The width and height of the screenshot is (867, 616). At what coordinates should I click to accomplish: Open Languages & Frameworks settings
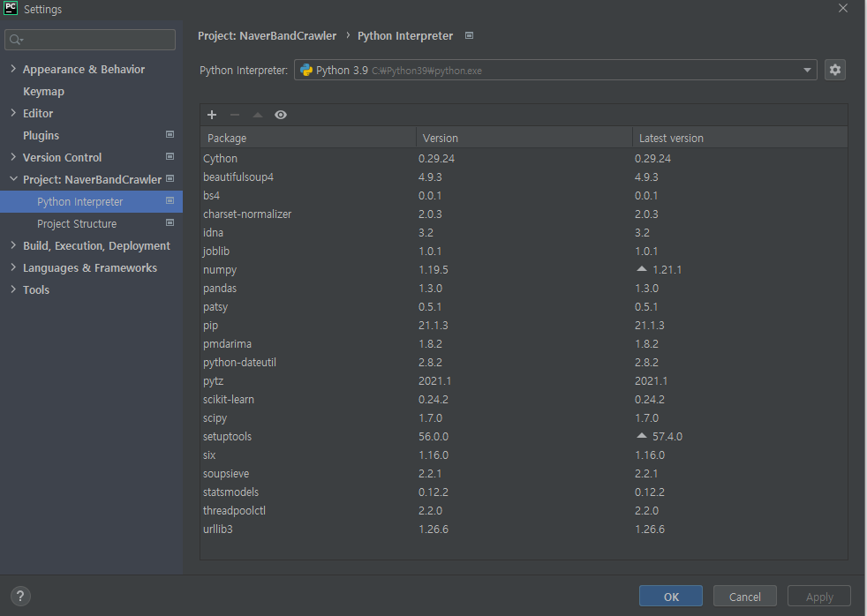pos(89,268)
